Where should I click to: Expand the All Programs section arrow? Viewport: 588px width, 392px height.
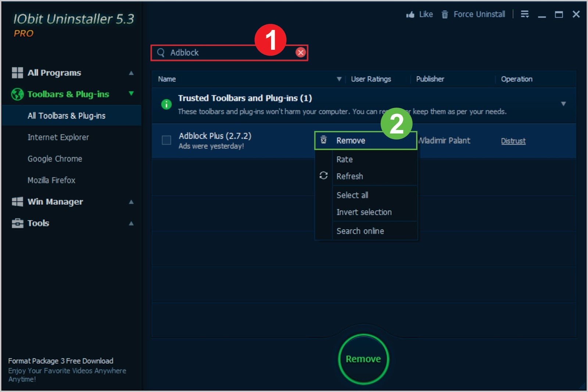coord(131,73)
